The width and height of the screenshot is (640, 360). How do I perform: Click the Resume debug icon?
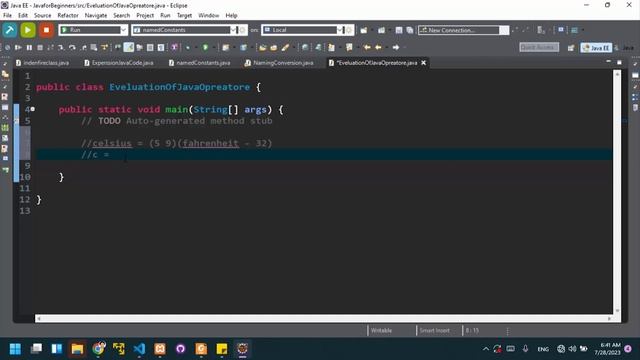point(18,47)
